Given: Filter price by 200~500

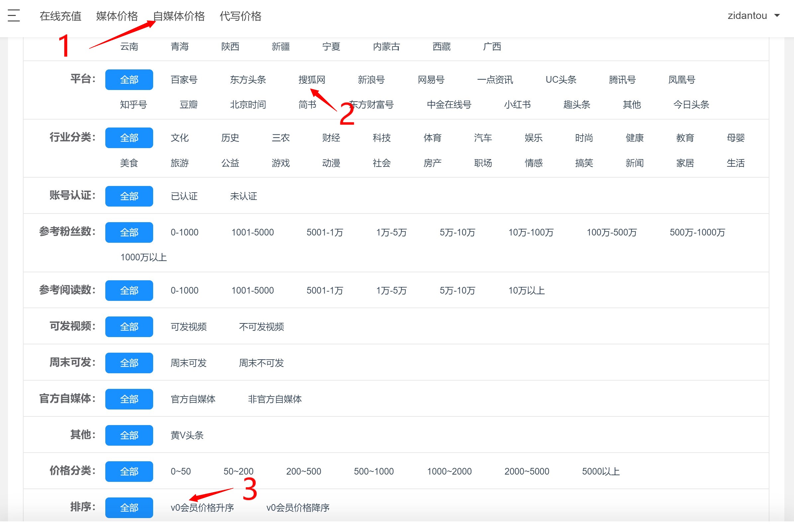Looking at the screenshot, I should pos(303,472).
